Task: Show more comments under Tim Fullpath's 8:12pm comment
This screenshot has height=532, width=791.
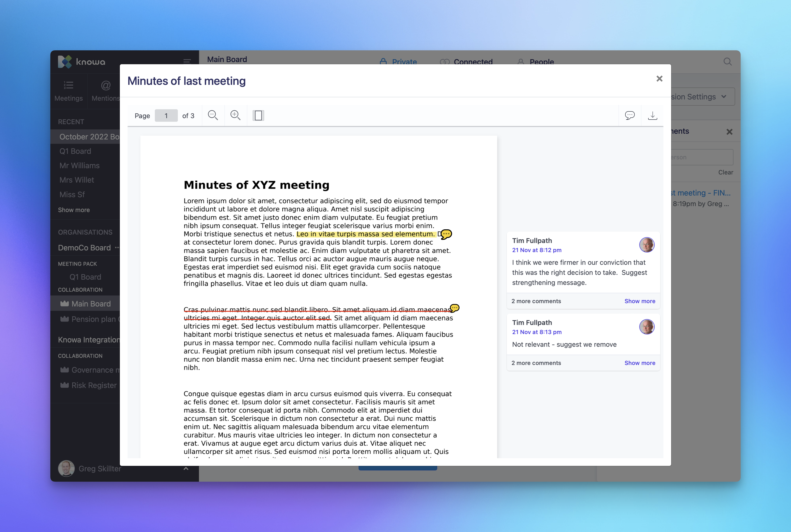Action: 640,301
